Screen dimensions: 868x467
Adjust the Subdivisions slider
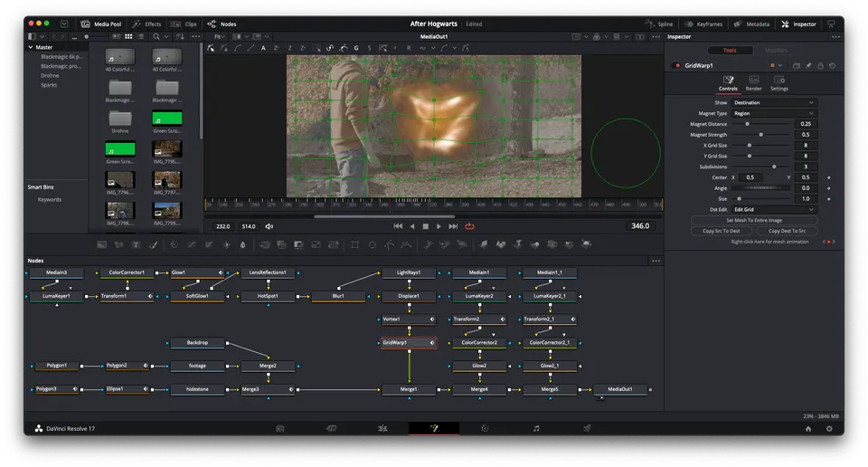pyautogui.click(x=761, y=167)
